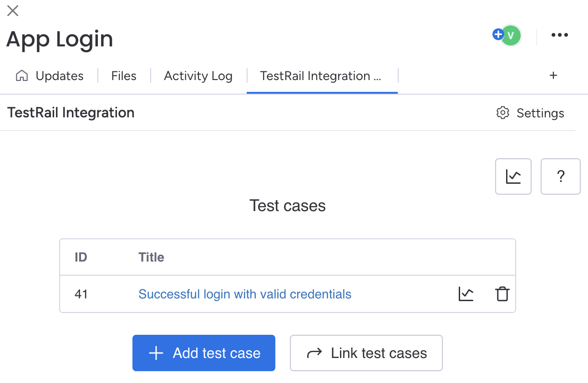This screenshot has width=588, height=383.
Task: Delete test case 41 with trash icon
Action: coord(502,294)
